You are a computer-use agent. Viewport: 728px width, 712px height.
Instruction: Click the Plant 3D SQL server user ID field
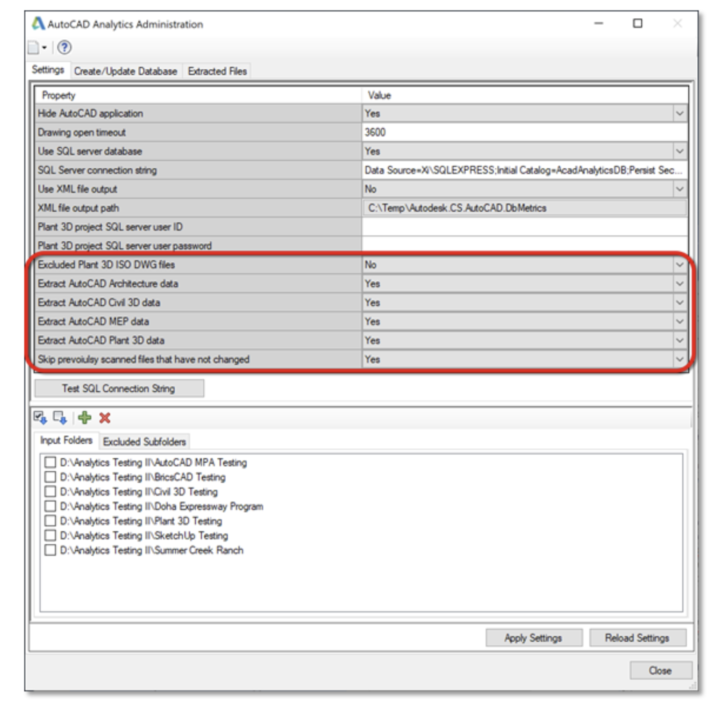pos(524,227)
